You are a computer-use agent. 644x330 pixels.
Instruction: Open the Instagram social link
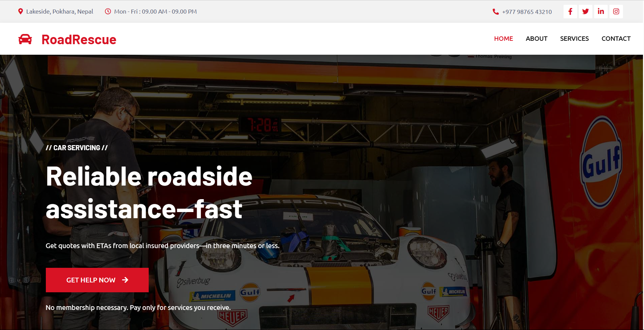[x=616, y=12]
